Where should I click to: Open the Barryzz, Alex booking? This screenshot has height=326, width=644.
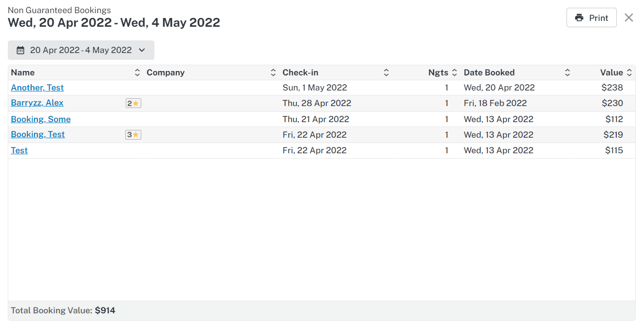pyautogui.click(x=37, y=103)
